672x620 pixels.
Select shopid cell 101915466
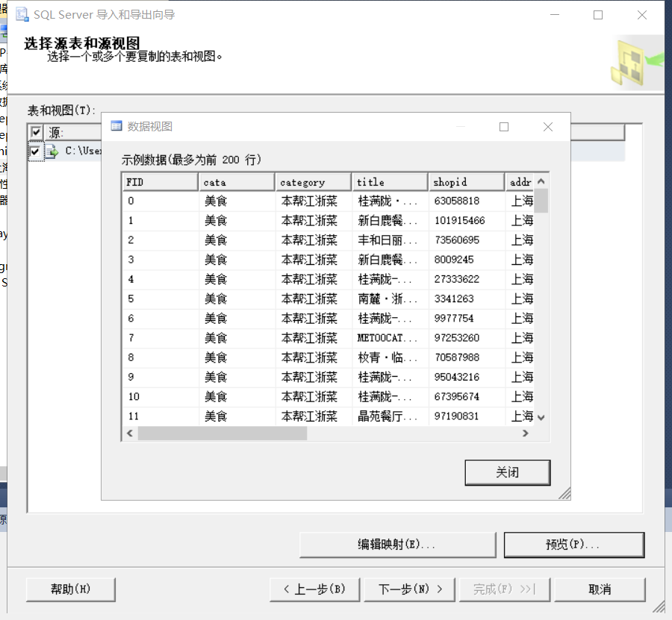click(467, 221)
